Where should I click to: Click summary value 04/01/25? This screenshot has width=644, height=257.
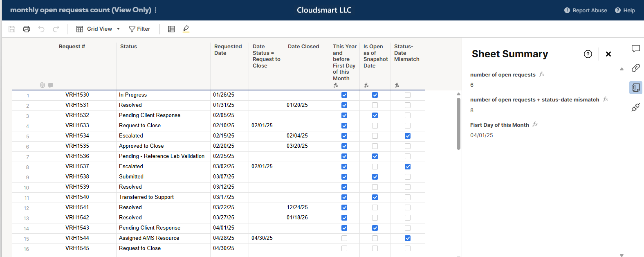tap(482, 135)
